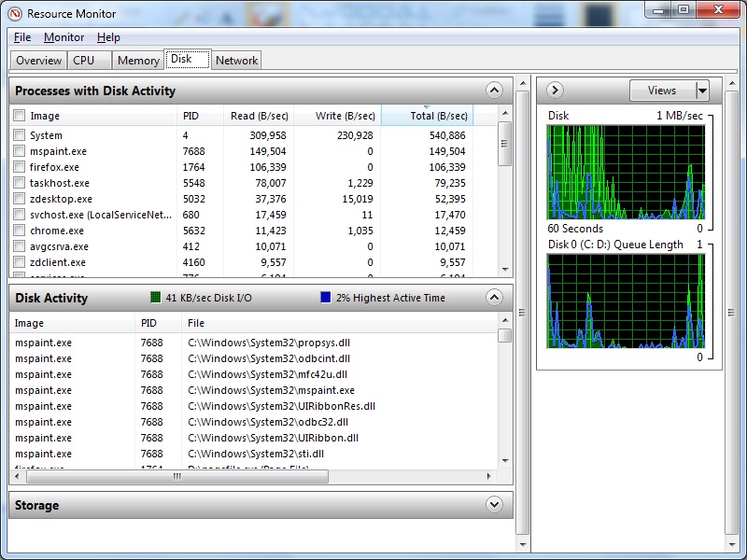The image size is (747, 560).
Task: Tick the select-all checkbox beside Image header
Action: pos(19,116)
